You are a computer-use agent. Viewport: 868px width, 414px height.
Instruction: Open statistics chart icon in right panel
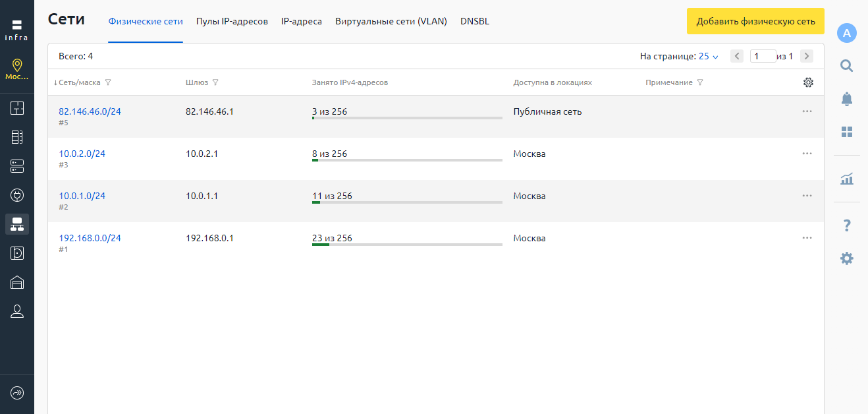point(847,179)
